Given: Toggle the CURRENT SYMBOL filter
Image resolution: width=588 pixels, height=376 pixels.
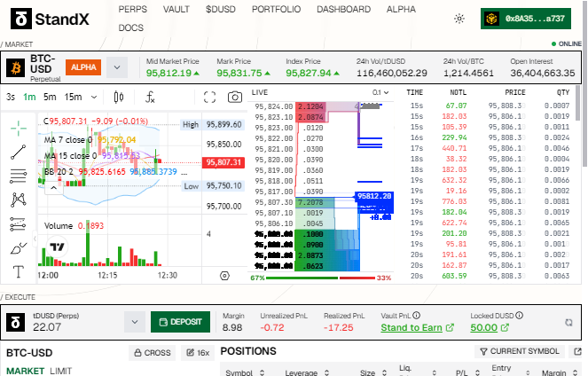Looking at the screenshot, I should [x=520, y=351].
